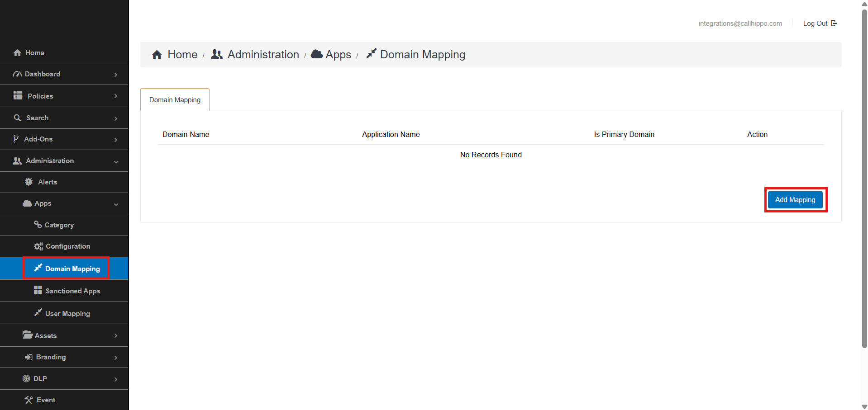
Task: Go to Apps via breadcrumb text
Action: click(339, 55)
